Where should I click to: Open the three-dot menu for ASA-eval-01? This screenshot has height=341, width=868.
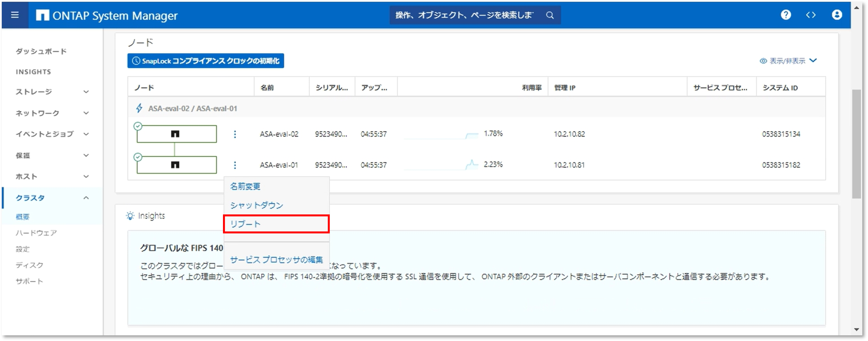[235, 165]
